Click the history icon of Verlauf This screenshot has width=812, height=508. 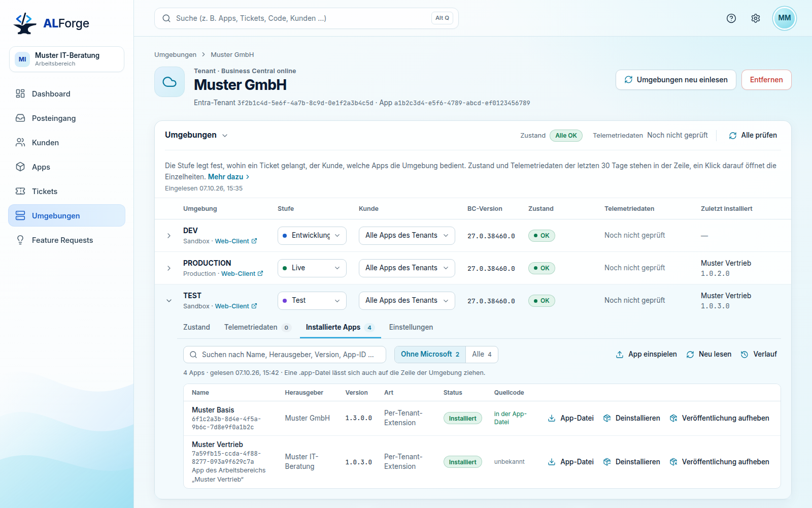coord(745,355)
